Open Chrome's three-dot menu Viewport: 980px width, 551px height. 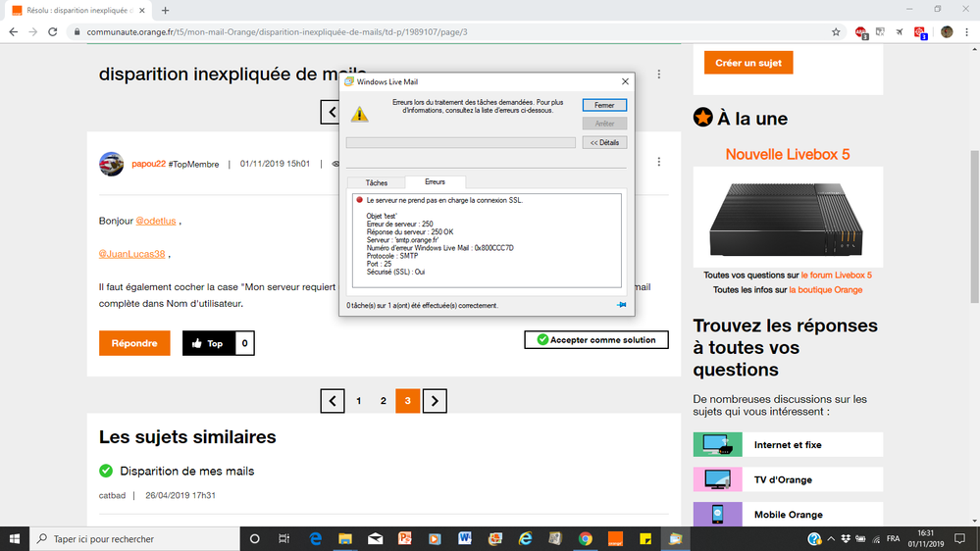tap(966, 31)
